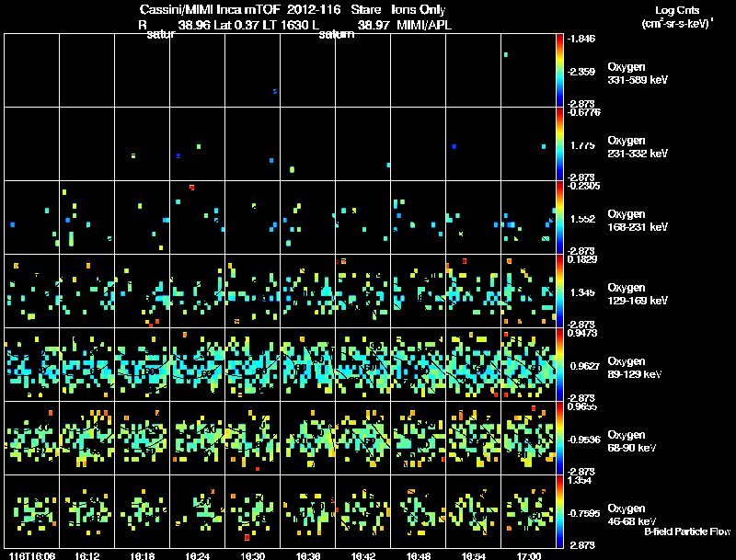736x560 pixels.
Task: Click the '16:54' time axis label
Action: point(474,555)
